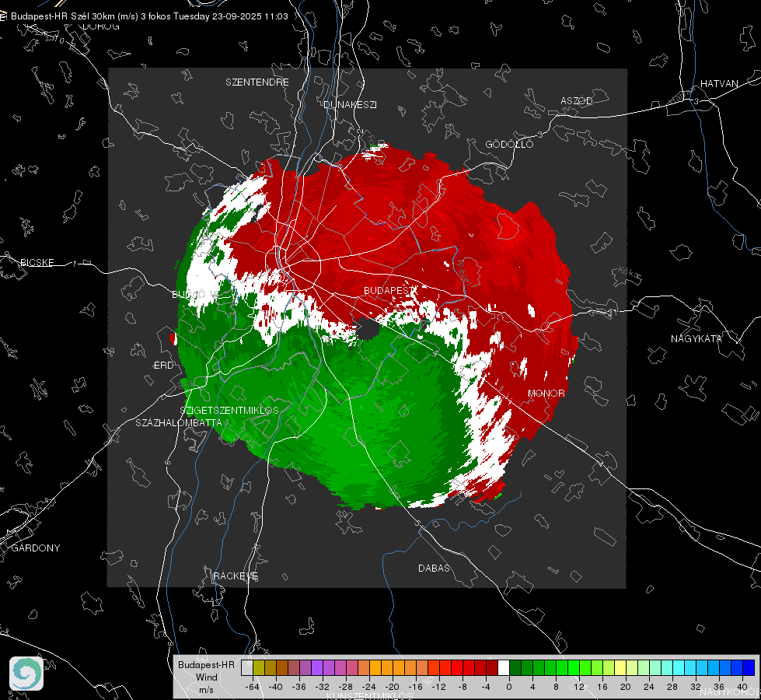This screenshot has height=700, width=761.
Task: Click the radar site hole at scan center
Action: pyautogui.click(x=369, y=331)
